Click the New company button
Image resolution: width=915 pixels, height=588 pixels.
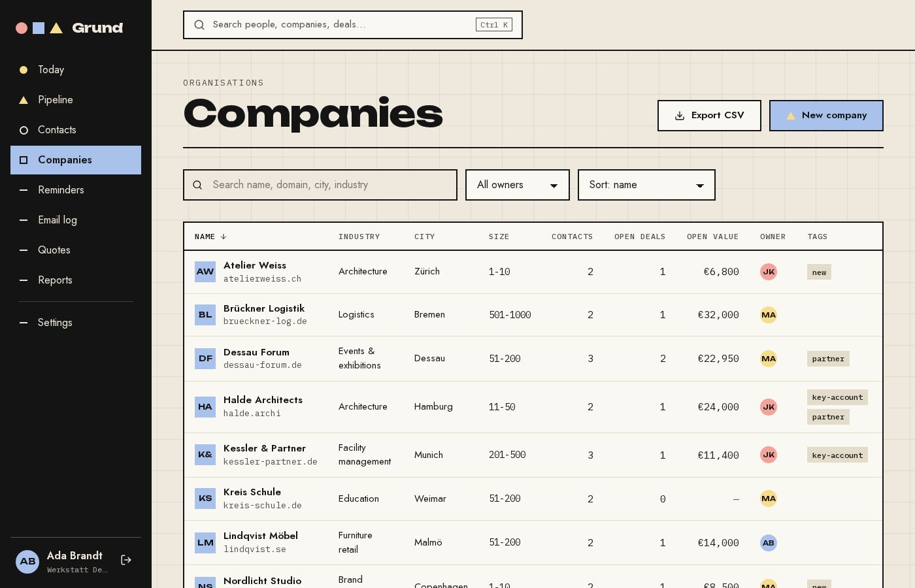(x=826, y=116)
